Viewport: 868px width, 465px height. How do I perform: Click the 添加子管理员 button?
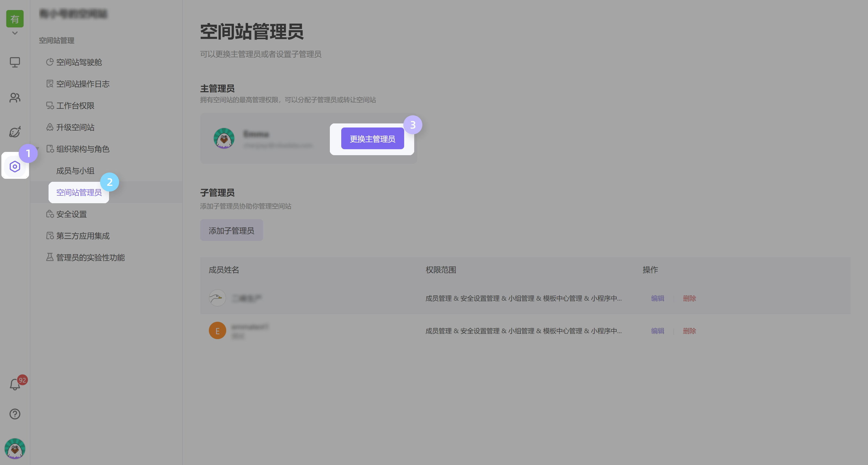pos(231,231)
